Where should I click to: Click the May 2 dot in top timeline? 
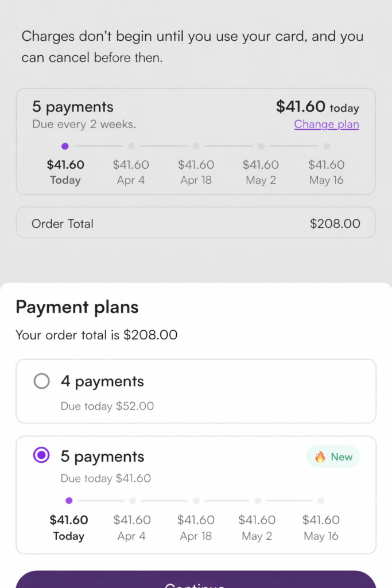(x=261, y=146)
